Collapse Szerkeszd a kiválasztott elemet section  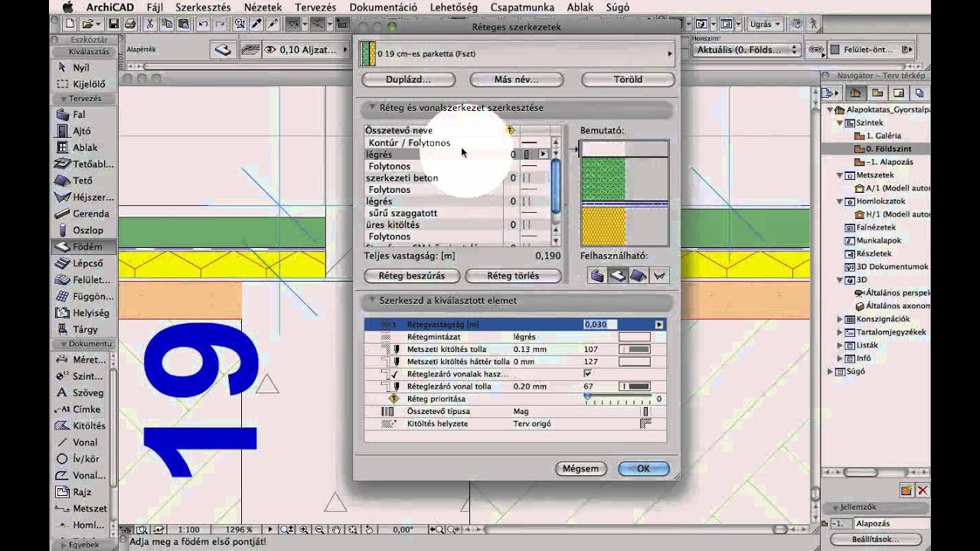[372, 300]
